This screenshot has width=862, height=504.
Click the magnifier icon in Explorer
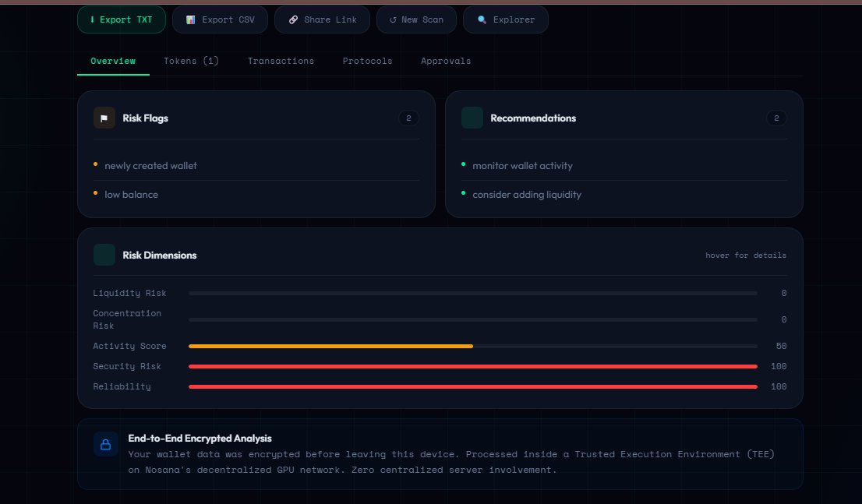click(482, 19)
